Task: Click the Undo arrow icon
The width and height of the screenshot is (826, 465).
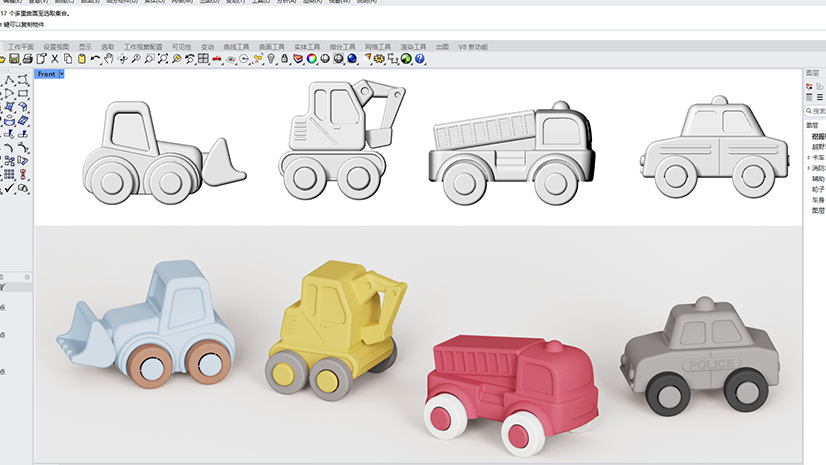Action: click(x=95, y=59)
